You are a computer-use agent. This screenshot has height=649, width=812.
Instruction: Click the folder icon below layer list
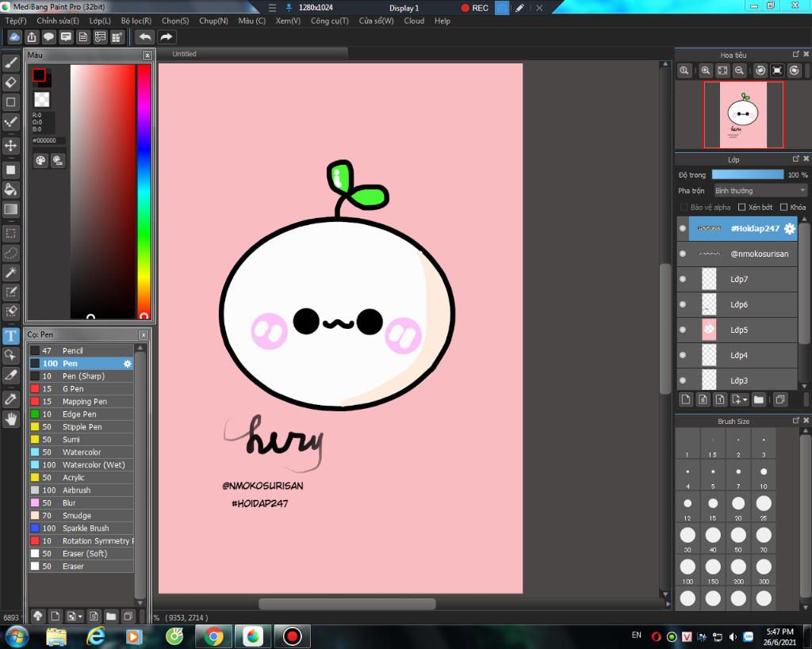(759, 399)
